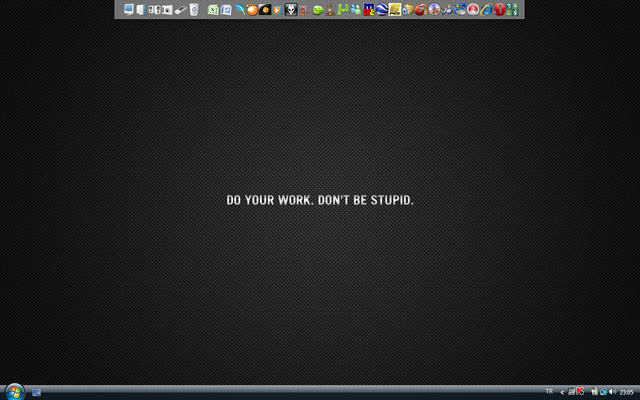Open the Windows Start menu orb
This screenshot has height=400, width=640.
click(x=15, y=392)
